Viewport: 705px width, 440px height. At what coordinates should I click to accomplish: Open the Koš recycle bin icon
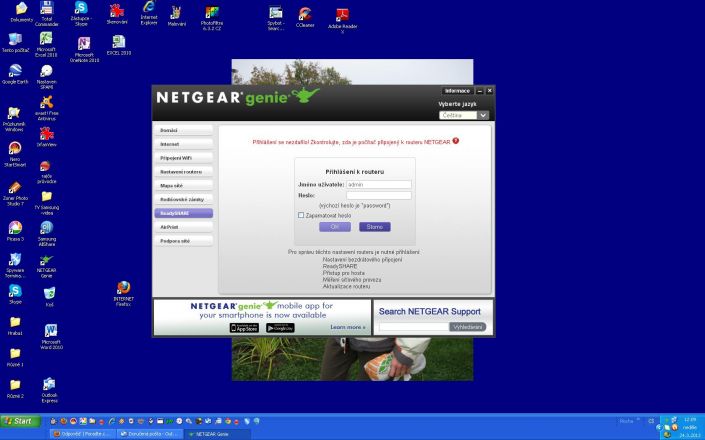coord(49,297)
